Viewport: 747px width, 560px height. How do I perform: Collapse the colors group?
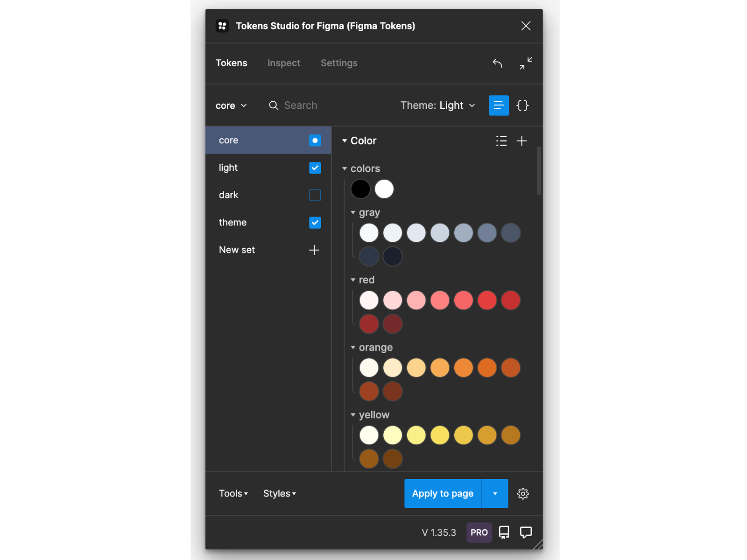(361, 168)
